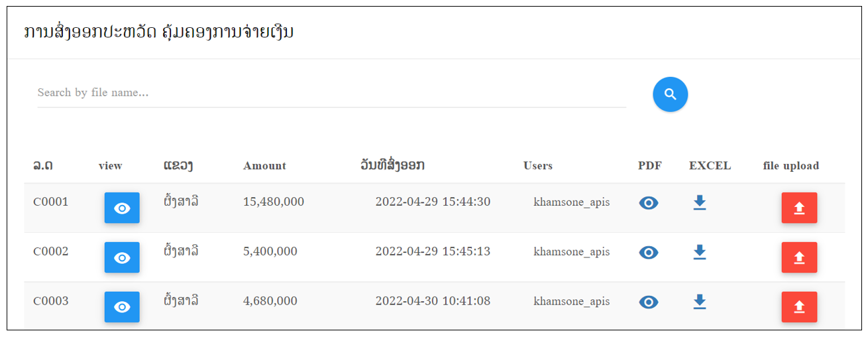Open the blue view button for C0001

pyautogui.click(x=122, y=208)
